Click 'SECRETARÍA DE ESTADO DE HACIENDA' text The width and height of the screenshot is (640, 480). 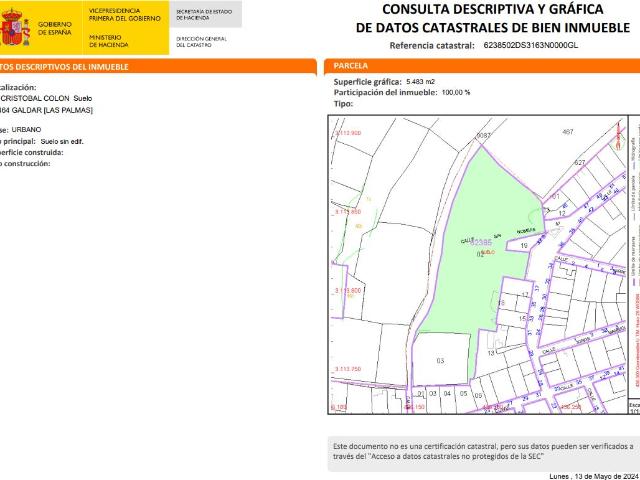point(204,15)
